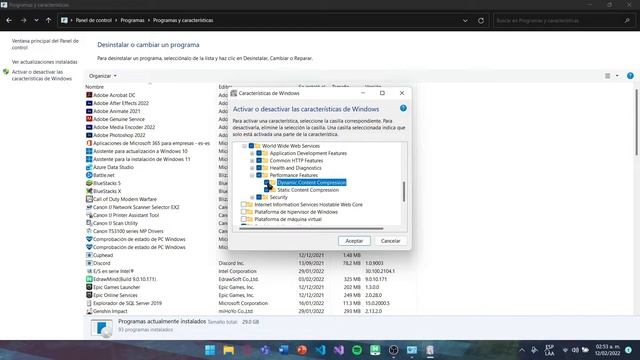The height and width of the screenshot is (360, 640).
Task: Click the Adobe Acrobat DC program icon
Action: tap(89, 95)
